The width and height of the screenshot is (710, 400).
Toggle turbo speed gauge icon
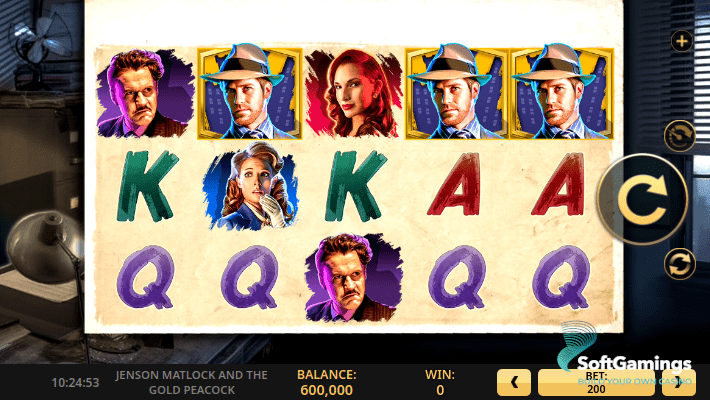click(679, 135)
